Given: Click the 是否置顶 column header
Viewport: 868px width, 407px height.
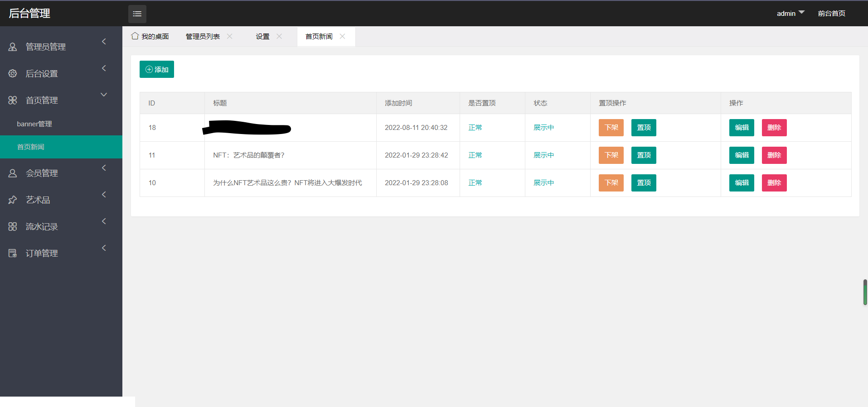Looking at the screenshot, I should pos(482,103).
